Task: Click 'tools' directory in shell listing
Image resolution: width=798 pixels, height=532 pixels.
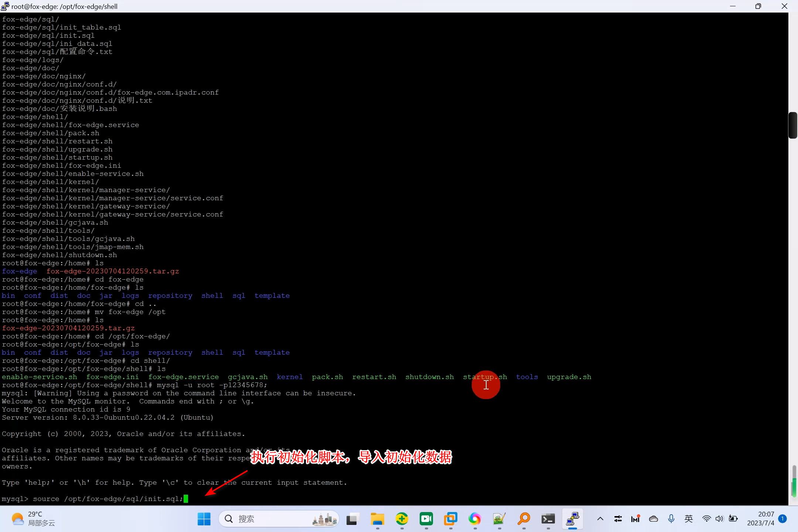Action: point(527,377)
